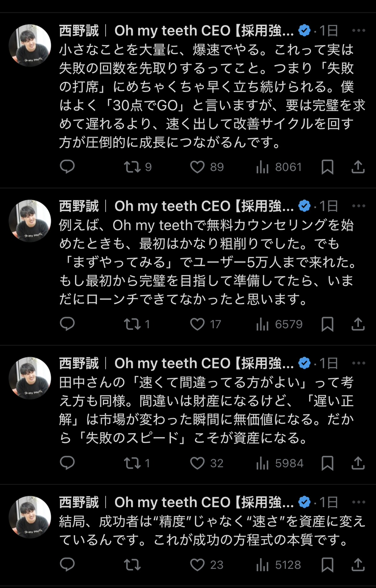Open more menu on the 田中さん tweet
This screenshot has width=376, height=588.
tap(358, 363)
